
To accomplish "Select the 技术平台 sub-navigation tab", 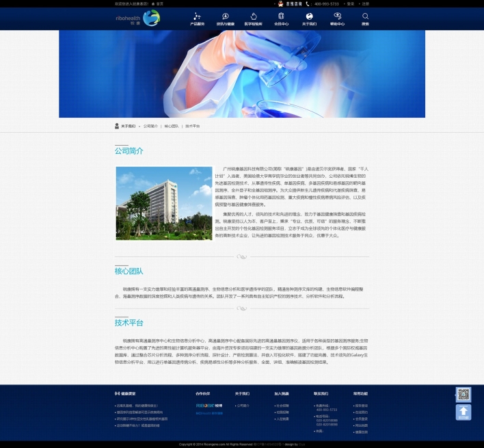I will 193,127.
